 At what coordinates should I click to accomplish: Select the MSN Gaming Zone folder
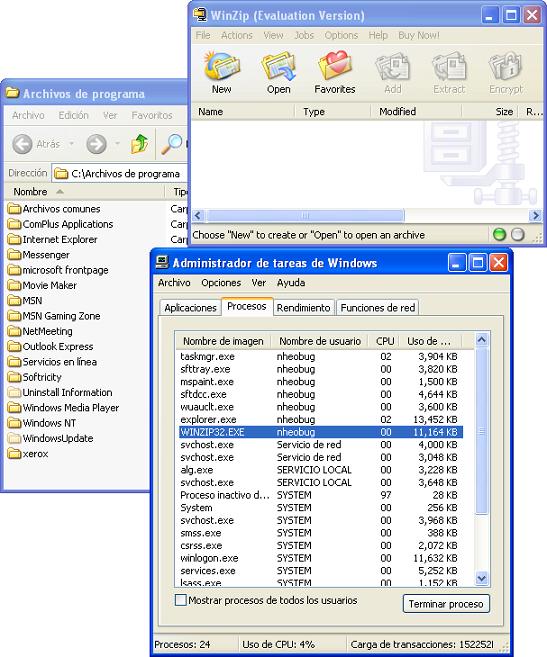(54, 316)
